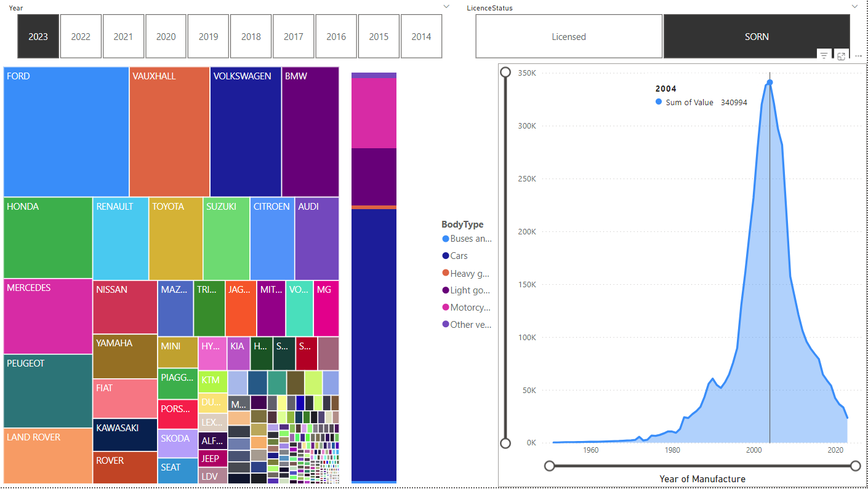The image size is (868, 489).
Task: Select year 2020 in Year slicer
Action: click(166, 36)
